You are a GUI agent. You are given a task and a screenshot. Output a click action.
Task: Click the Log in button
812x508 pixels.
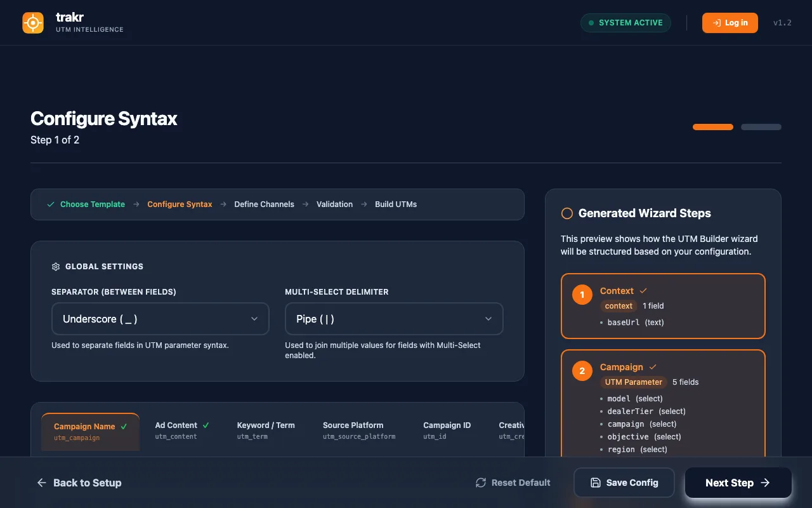coord(730,23)
